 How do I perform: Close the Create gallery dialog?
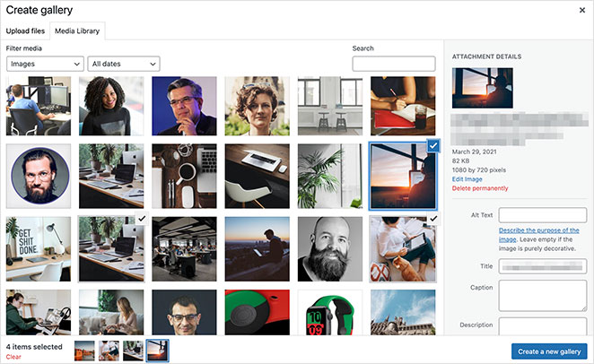[x=581, y=10]
